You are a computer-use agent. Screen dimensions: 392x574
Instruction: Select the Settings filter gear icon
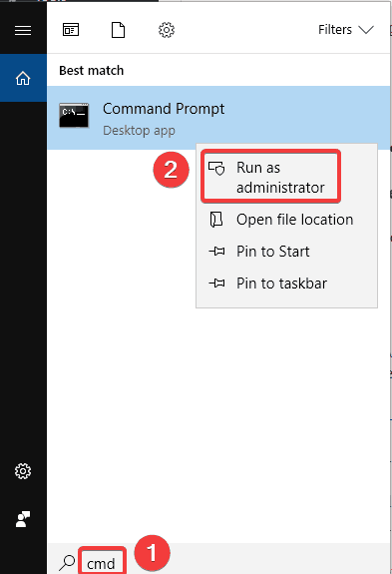(x=167, y=30)
